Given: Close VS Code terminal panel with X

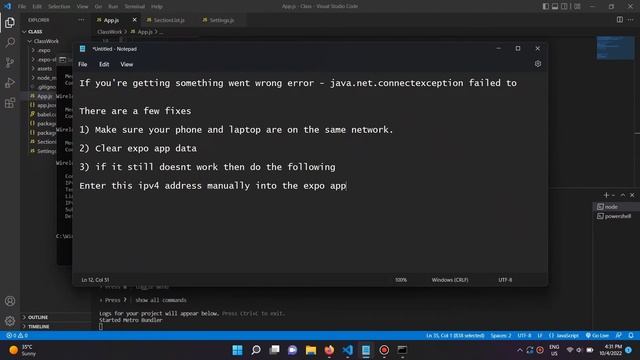Looking at the screenshot, I should (632, 195).
